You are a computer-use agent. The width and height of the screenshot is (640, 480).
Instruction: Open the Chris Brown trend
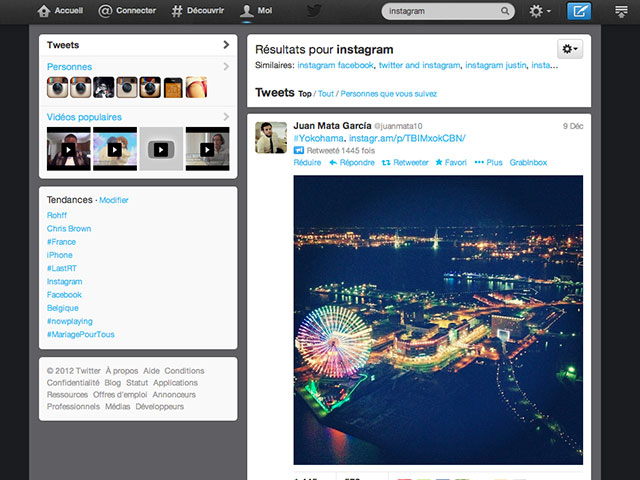pyautogui.click(x=69, y=229)
